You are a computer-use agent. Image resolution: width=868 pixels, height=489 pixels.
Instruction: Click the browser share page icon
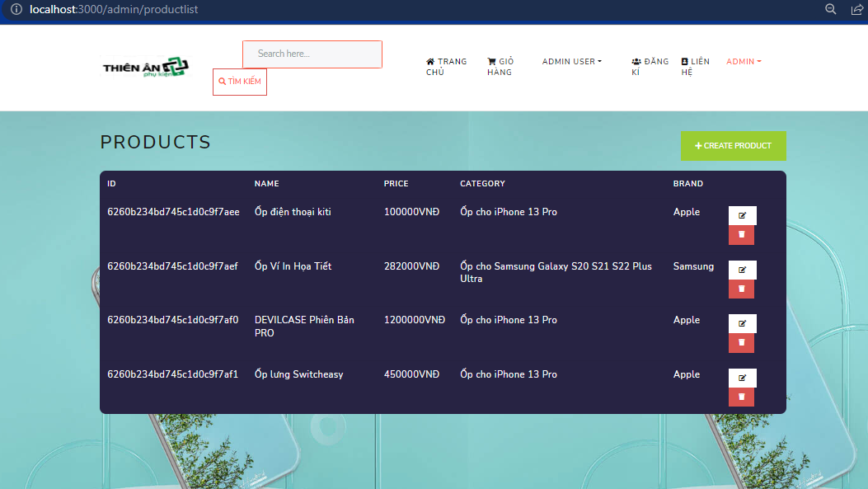(856, 9)
